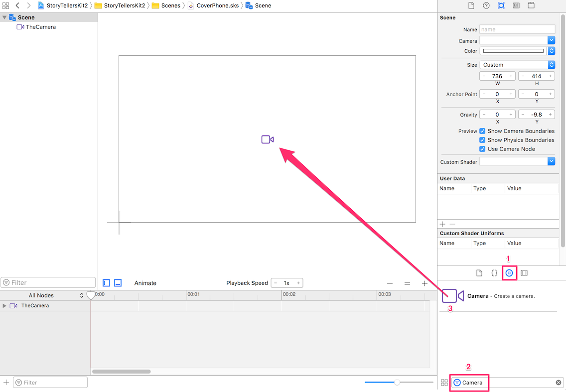Add a User Data entry
Image resolution: width=566 pixels, height=392 pixels.
(442, 224)
